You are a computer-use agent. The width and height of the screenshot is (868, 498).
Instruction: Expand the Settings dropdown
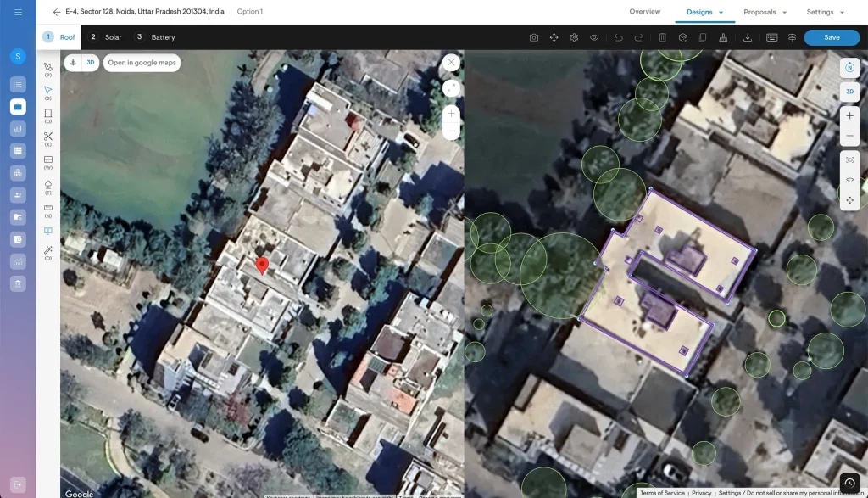tap(825, 12)
